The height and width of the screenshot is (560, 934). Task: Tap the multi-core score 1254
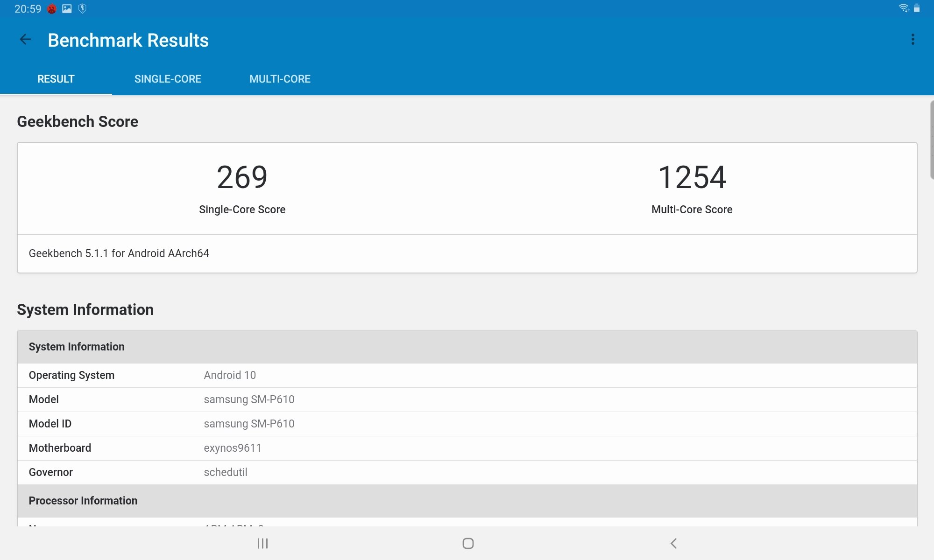click(692, 177)
